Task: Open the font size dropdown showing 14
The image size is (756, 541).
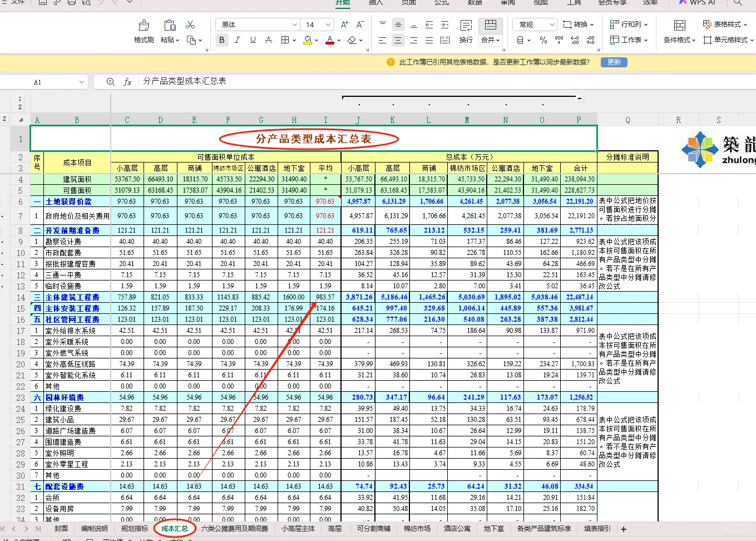Action: tap(328, 24)
